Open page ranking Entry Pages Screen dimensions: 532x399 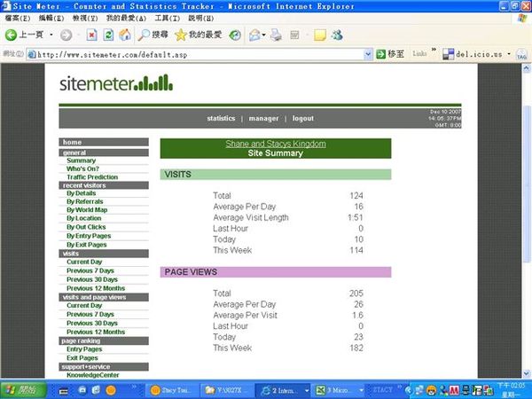[84, 349]
